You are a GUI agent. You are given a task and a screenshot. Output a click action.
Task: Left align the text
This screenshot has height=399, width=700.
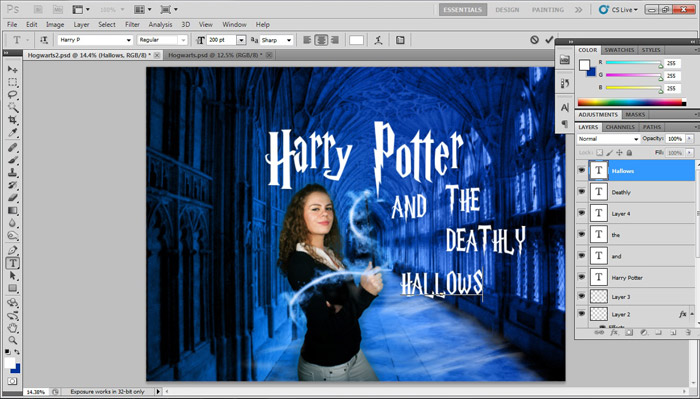point(307,40)
